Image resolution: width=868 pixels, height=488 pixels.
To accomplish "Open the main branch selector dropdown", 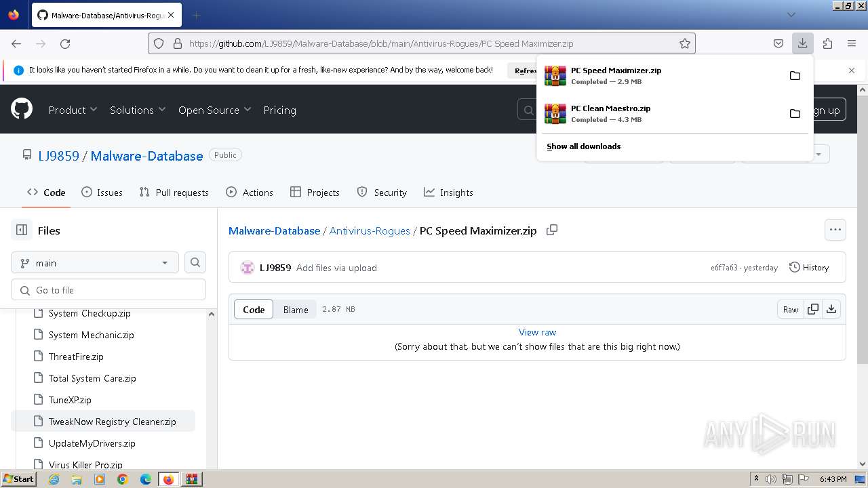I will point(95,262).
